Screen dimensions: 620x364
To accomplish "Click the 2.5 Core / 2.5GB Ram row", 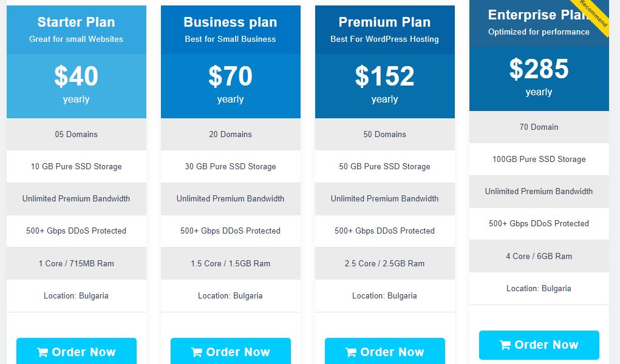I will (385, 264).
